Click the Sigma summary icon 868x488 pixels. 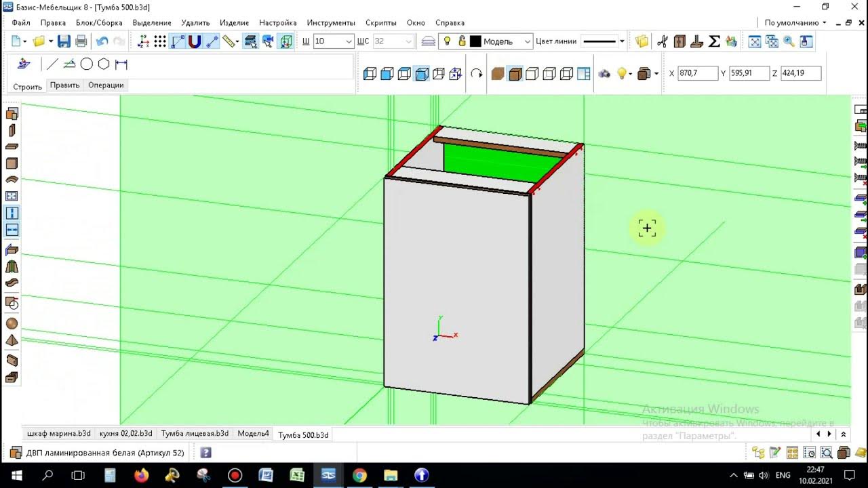(x=714, y=41)
